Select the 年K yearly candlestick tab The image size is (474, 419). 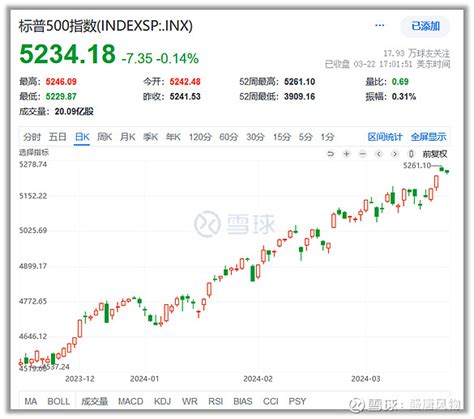(173, 137)
